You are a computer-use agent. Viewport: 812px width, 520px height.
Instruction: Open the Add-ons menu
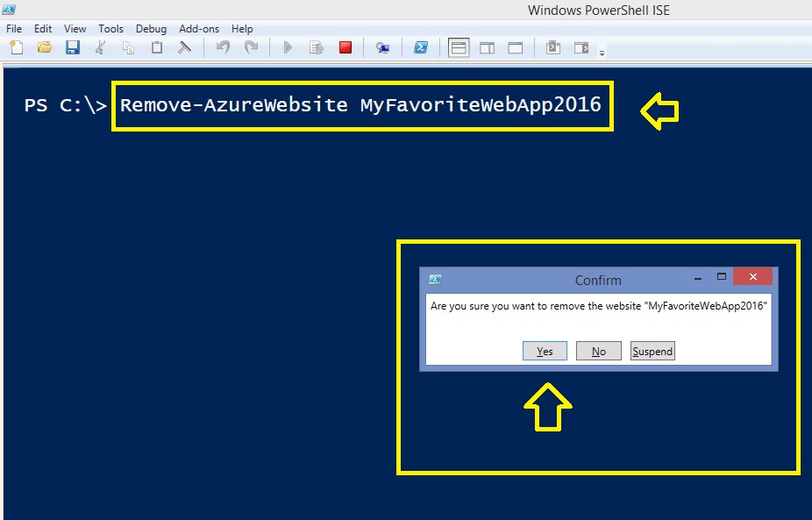(199, 29)
